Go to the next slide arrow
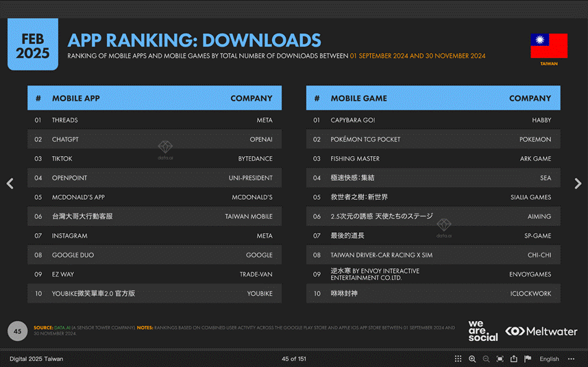This screenshot has height=367, width=588. click(x=578, y=183)
